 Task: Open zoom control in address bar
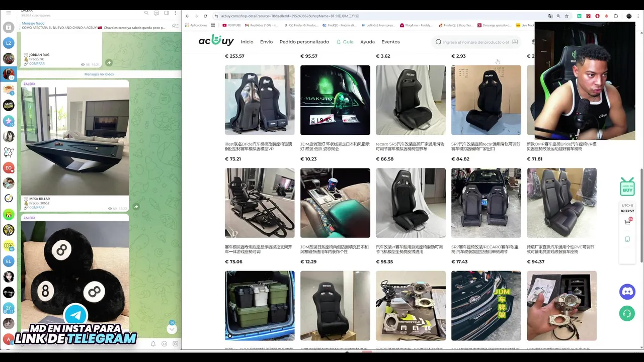coord(558,16)
